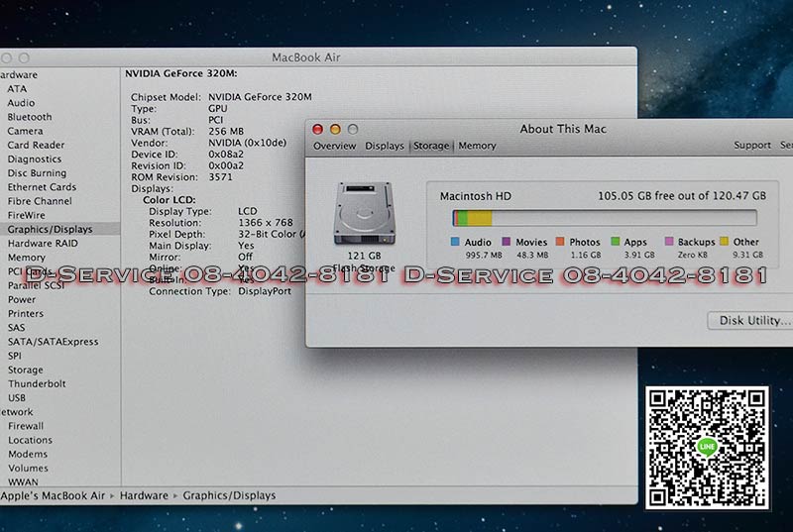Select SAS in the sidebar
The height and width of the screenshot is (532, 793).
coord(16,328)
